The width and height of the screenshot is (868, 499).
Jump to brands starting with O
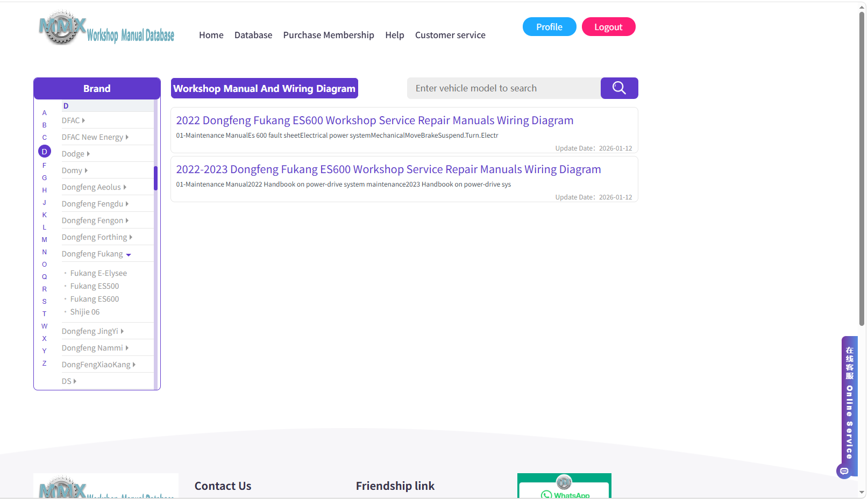click(45, 265)
